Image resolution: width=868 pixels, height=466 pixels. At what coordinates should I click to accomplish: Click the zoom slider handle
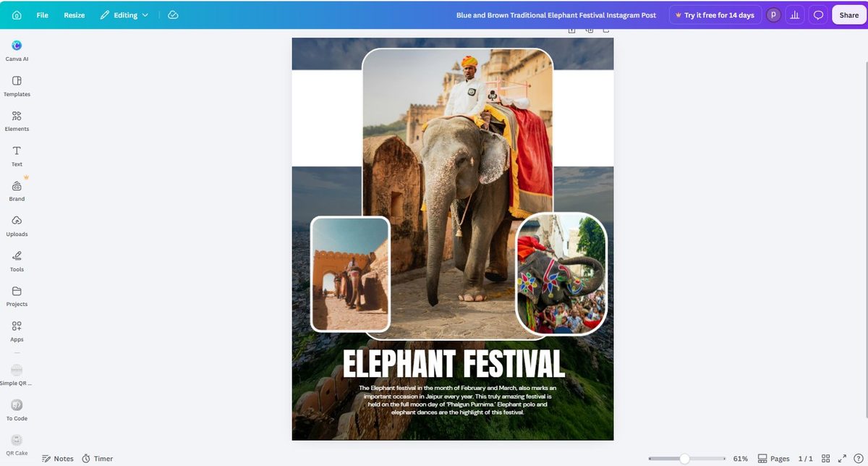684,459
